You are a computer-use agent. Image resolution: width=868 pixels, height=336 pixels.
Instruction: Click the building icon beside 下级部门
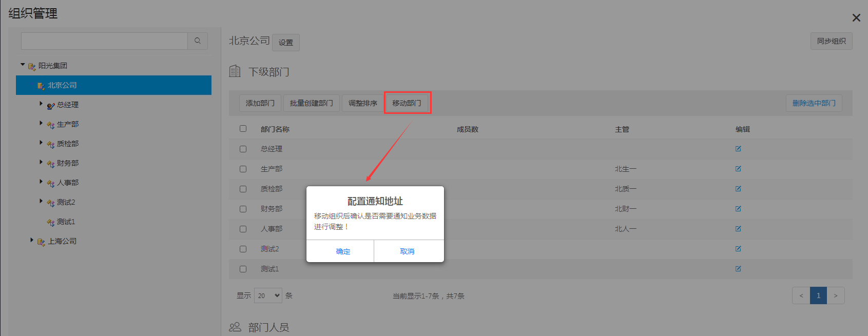(x=235, y=71)
